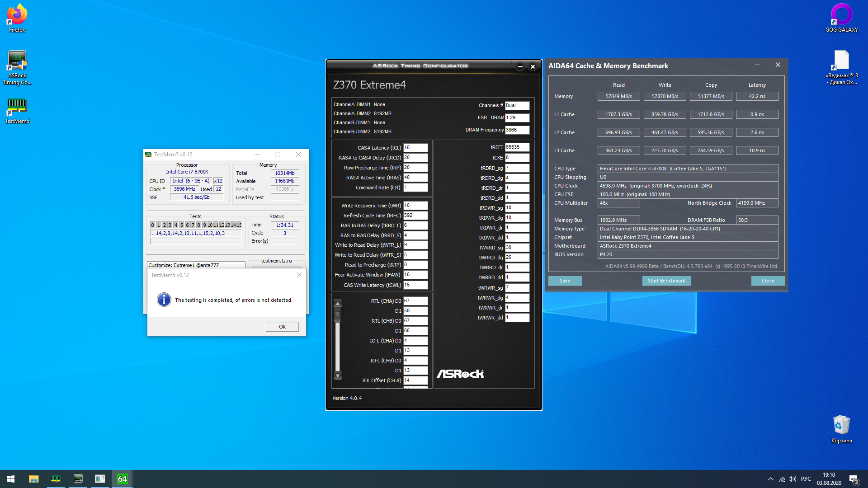868x488 pixels.
Task: Open notification center in taskbar
Action: tap(854, 479)
